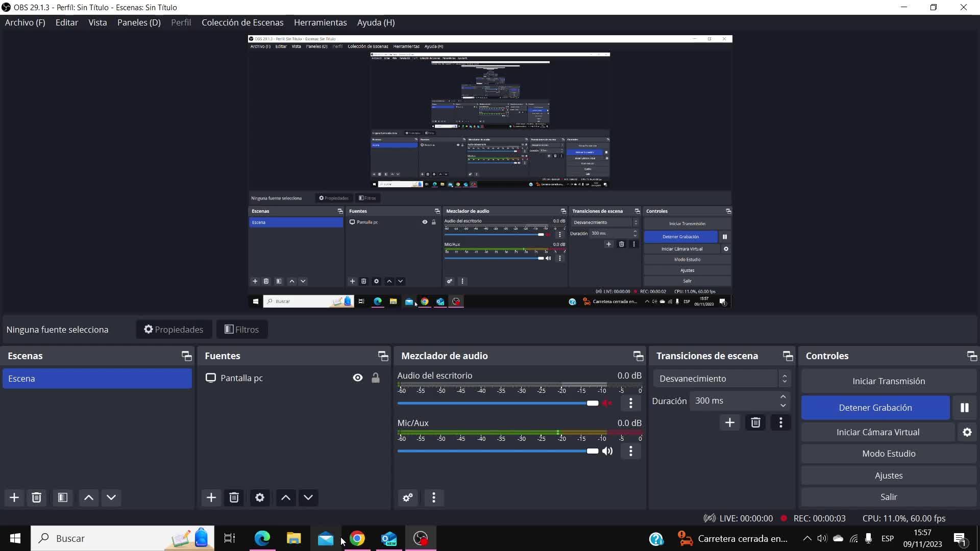Screen dimensions: 980x551
Task: Adjust the Mic/Aux volume slider
Action: (592, 451)
